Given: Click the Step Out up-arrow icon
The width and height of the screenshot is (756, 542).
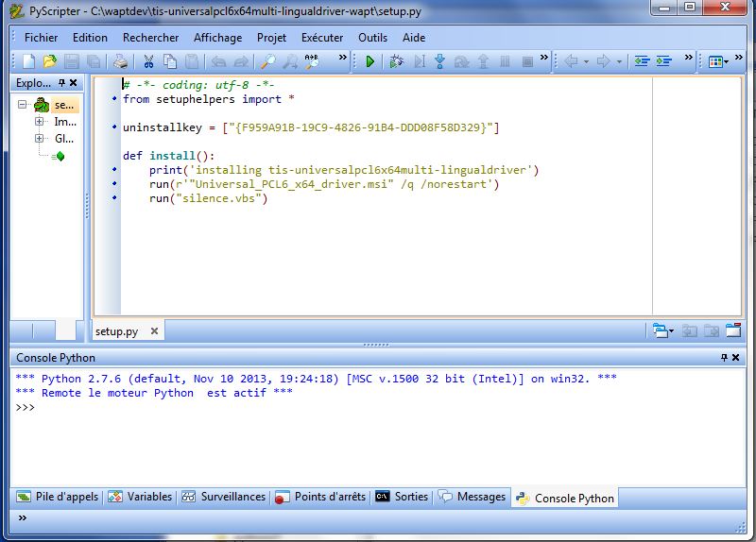Looking at the screenshot, I should point(483,61).
